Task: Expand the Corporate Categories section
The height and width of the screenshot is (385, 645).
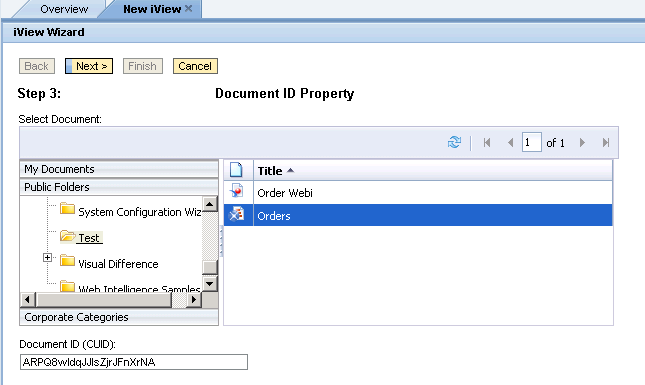Action: (x=119, y=317)
